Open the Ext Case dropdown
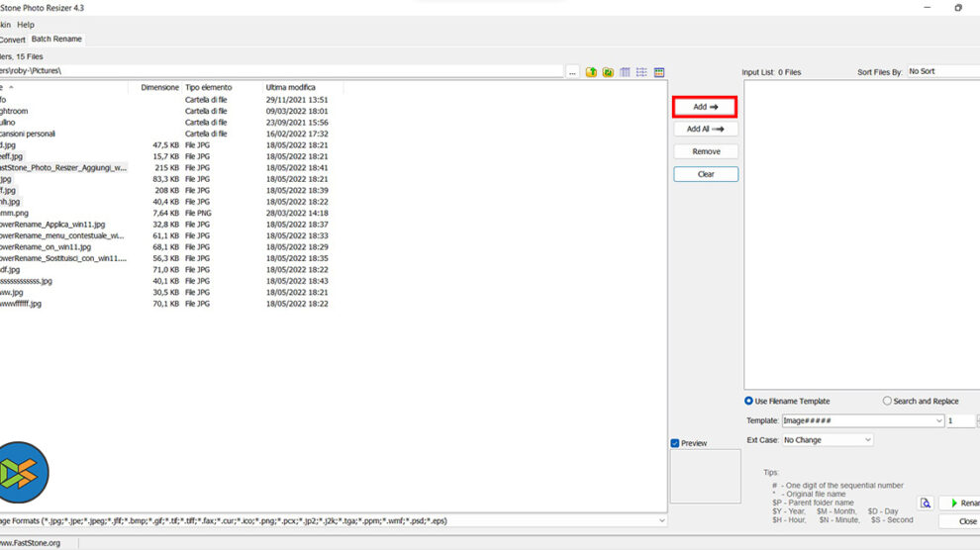 pyautogui.click(x=828, y=440)
